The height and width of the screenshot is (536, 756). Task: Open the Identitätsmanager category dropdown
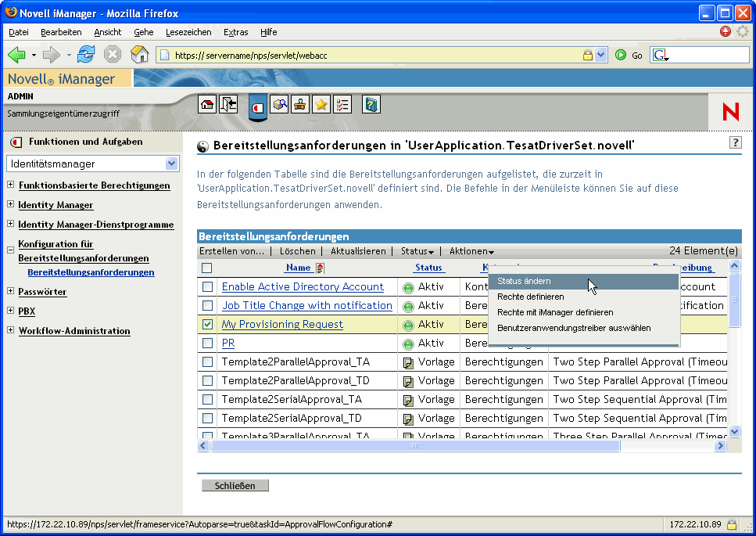(x=172, y=164)
